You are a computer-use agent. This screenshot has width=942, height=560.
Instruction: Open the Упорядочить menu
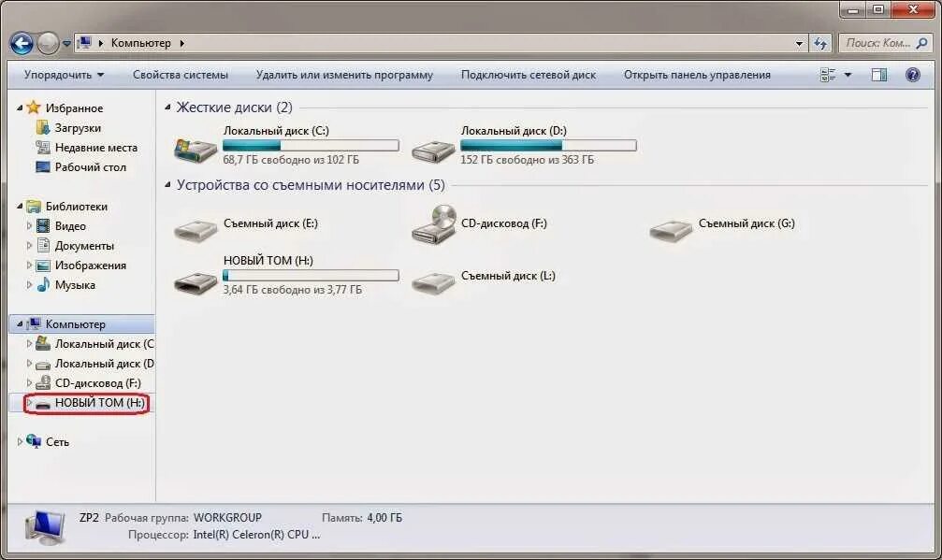[x=64, y=75]
